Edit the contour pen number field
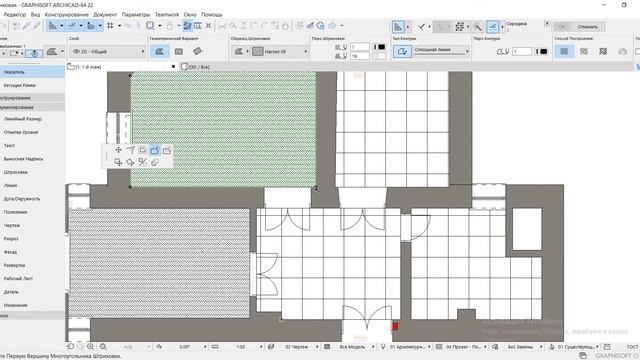640x360 pixels. point(522,51)
